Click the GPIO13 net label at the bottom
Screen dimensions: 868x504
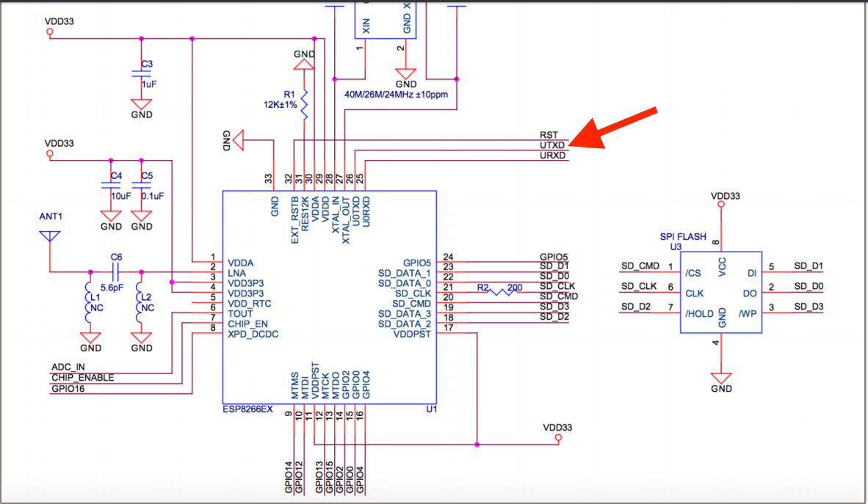click(319, 477)
